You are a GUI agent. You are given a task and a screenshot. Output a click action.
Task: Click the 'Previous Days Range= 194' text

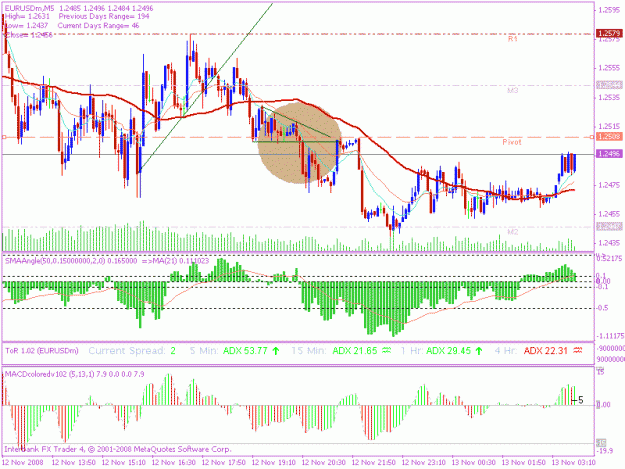point(104,17)
